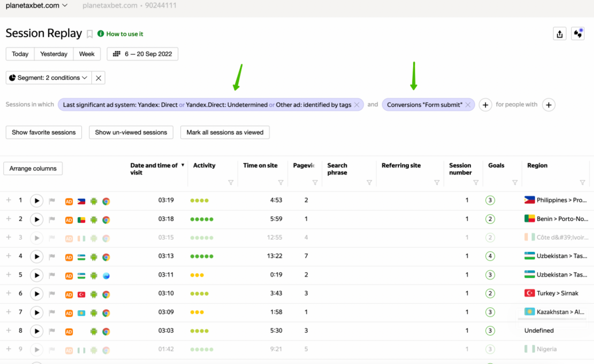Screen dimensions: 594x364
Task: Play session replay for row 1
Action: [x=37, y=201]
